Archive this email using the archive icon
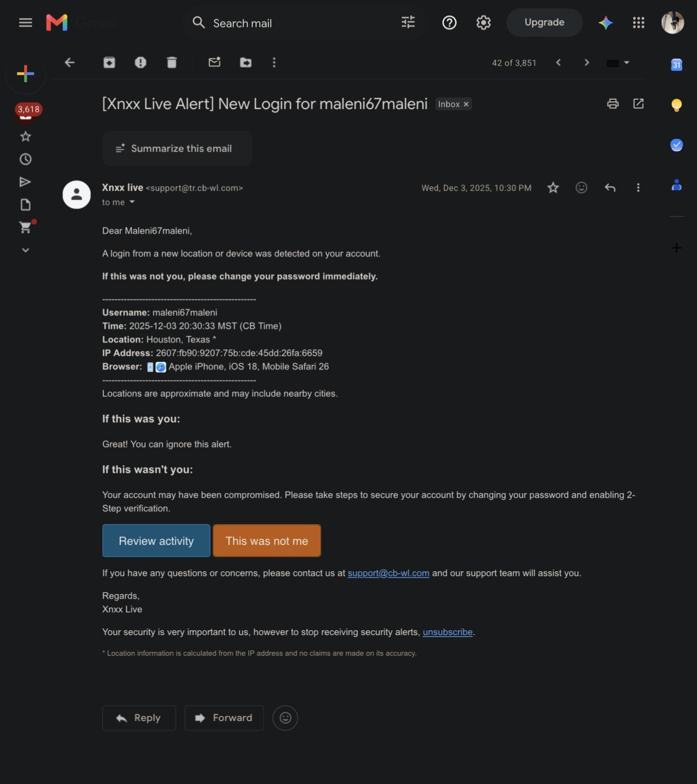This screenshot has height=784, width=697. point(109,63)
